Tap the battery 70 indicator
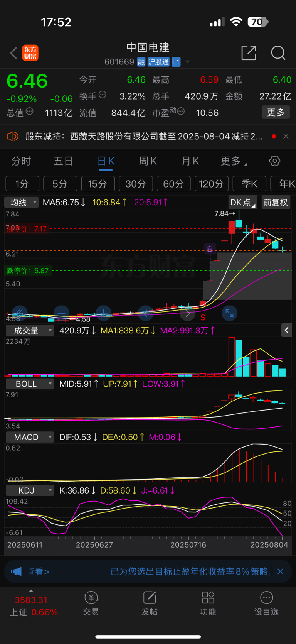Screen dimensions: 296x644 tap(258, 22)
